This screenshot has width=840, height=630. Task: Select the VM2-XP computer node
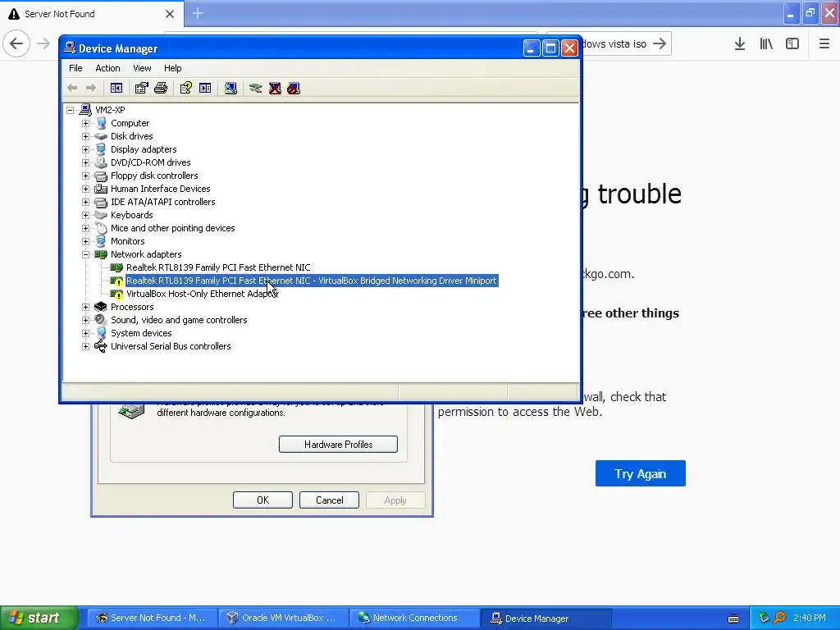point(110,110)
